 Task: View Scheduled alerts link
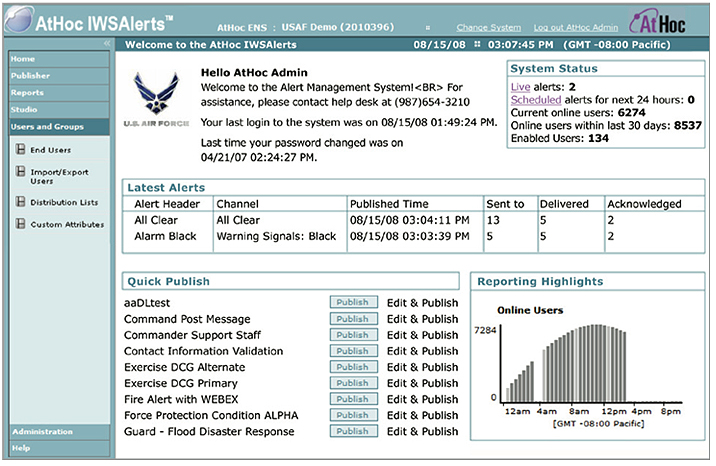[537, 100]
